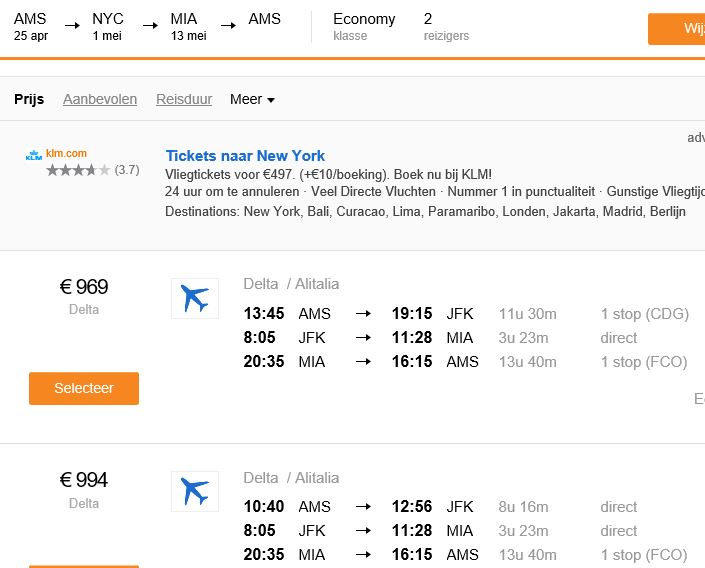Click the orange search-change button at top right
The height and width of the screenshot is (568, 705).
(x=680, y=28)
